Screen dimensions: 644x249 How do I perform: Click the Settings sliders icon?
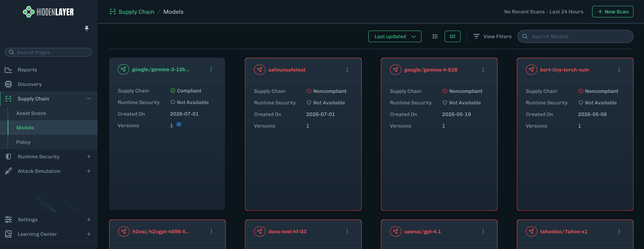point(8,220)
